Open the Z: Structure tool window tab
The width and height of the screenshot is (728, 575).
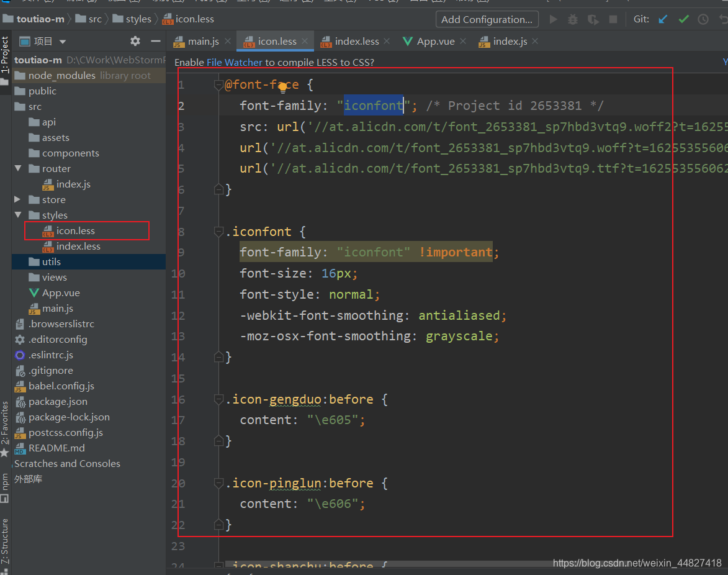click(x=5, y=545)
